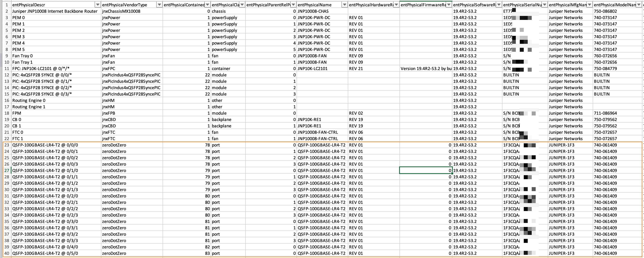Open the entPhysicalSerialNum filter dropdown
644x258 pixels.
tap(544, 5)
